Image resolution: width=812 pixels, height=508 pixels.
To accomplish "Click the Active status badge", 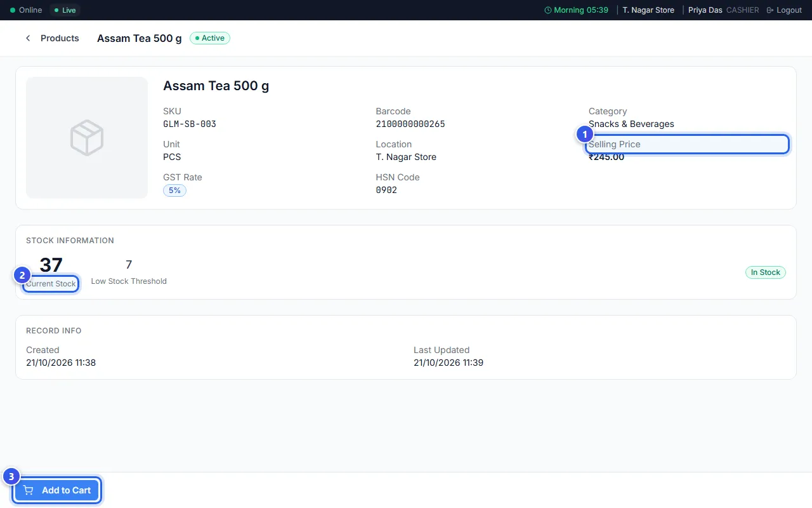I will [210, 38].
